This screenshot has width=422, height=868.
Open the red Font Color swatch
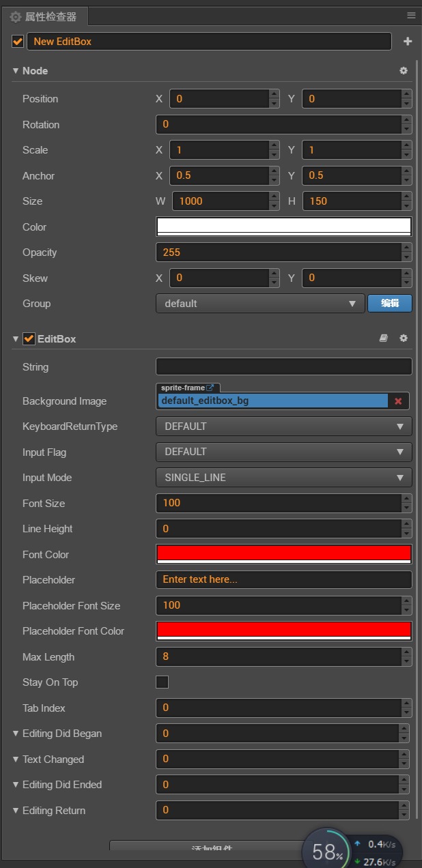point(283,553)
